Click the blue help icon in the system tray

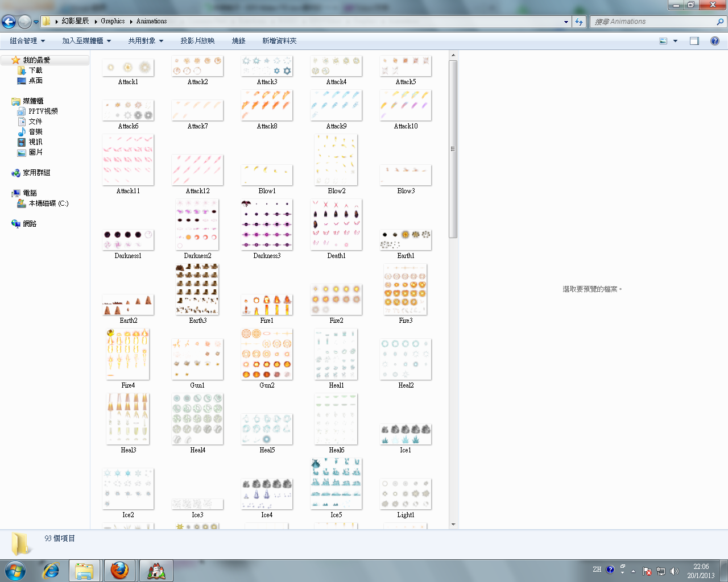pos(610,569)
